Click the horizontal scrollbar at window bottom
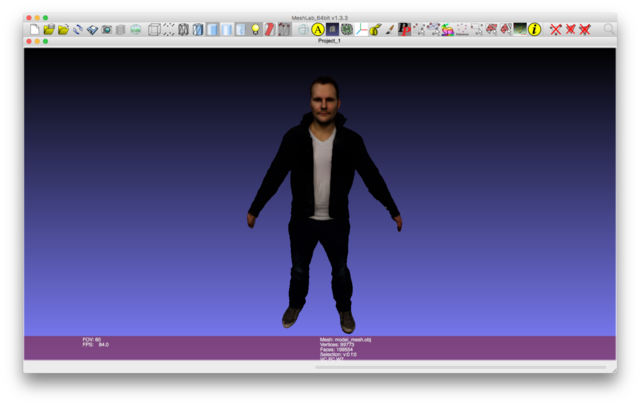 460,367
